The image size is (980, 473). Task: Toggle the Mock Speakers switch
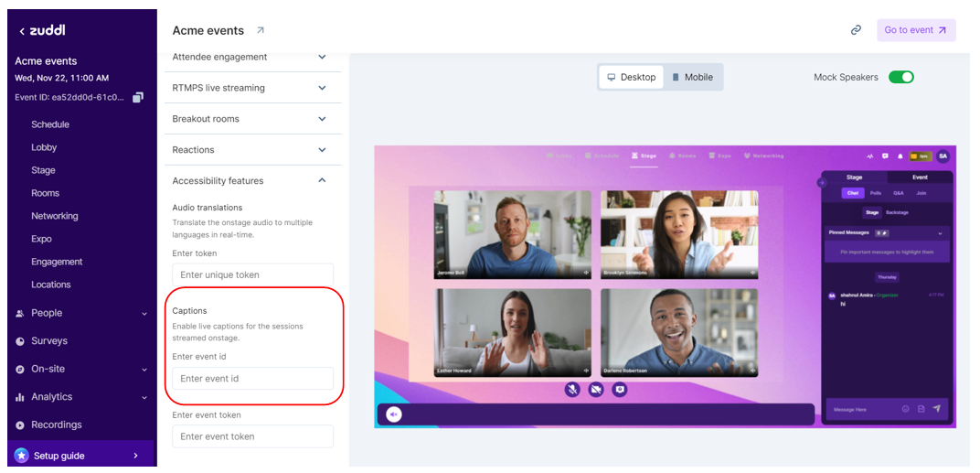[x=900, y=78]
